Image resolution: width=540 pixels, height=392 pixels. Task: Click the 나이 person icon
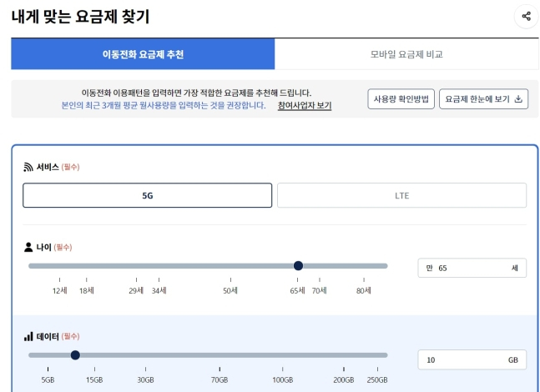coord(28,247)
